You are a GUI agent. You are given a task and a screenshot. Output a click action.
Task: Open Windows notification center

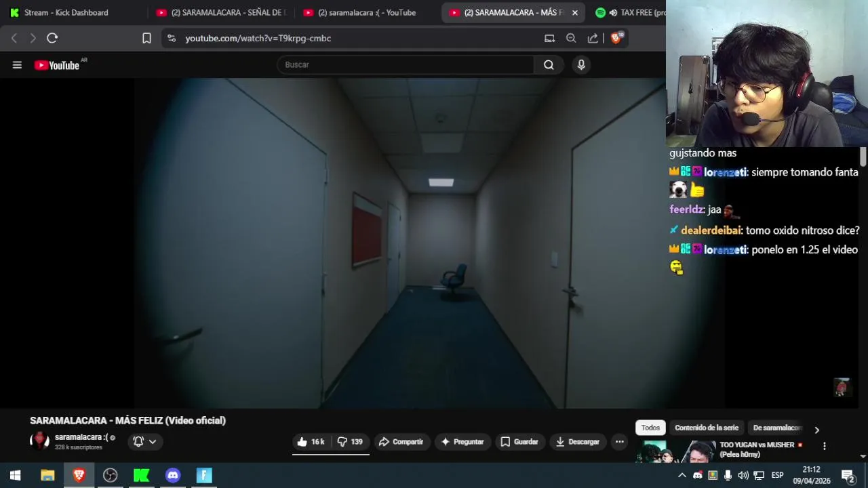(848, 475)
